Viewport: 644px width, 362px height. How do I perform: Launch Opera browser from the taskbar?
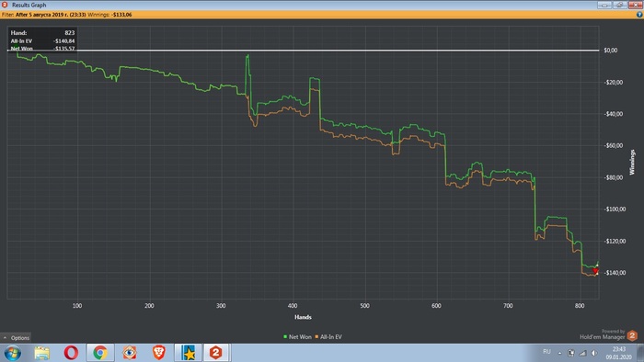[71, 353]
